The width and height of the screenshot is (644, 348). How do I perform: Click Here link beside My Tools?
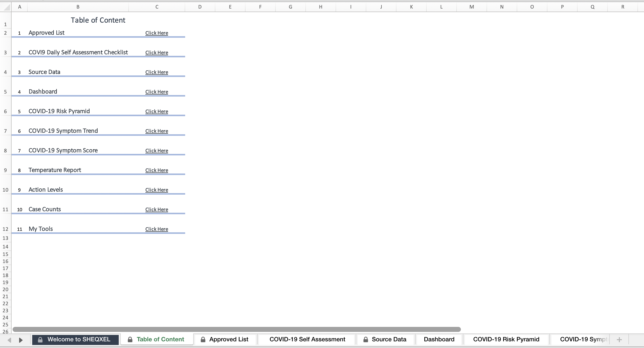click(x=157, y=229)
